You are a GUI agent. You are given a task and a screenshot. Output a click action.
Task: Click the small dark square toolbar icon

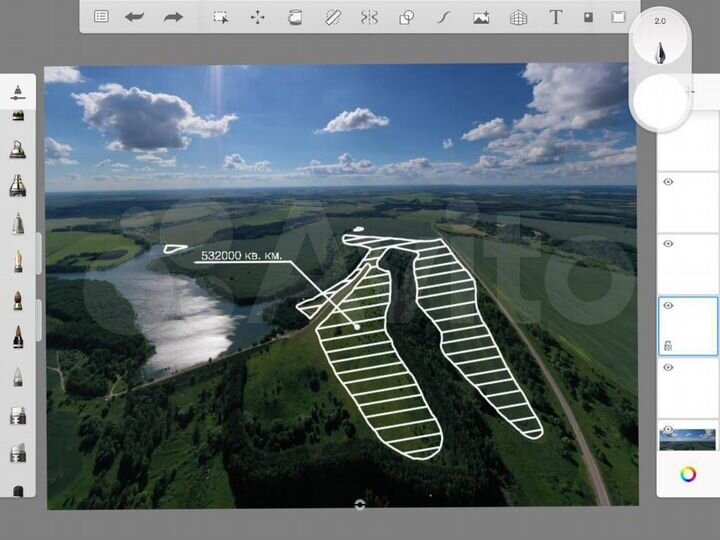coord(588,17)
